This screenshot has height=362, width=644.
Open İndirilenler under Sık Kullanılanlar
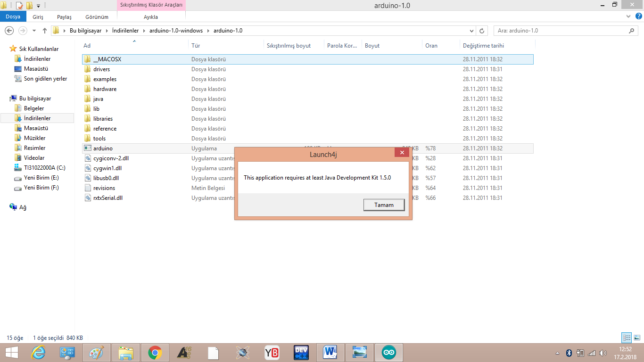(x=37, y=59)
